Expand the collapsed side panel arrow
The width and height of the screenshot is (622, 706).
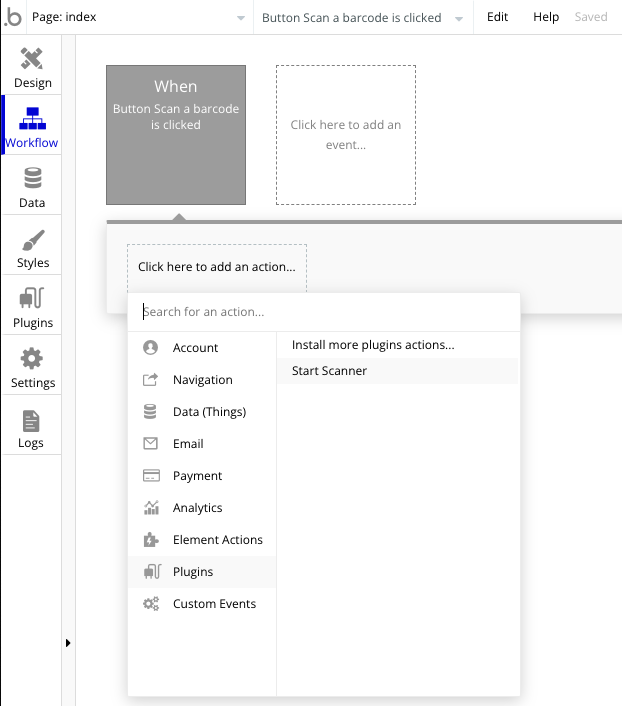pos(68,643)
